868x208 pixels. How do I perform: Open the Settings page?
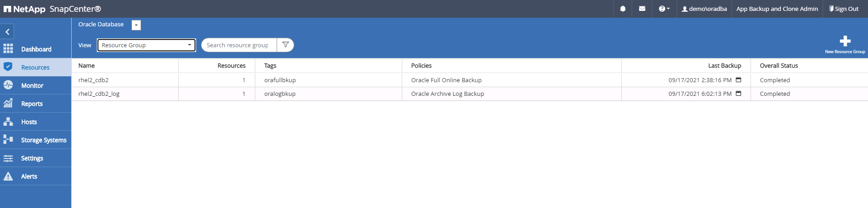click(x=32, y=158)
